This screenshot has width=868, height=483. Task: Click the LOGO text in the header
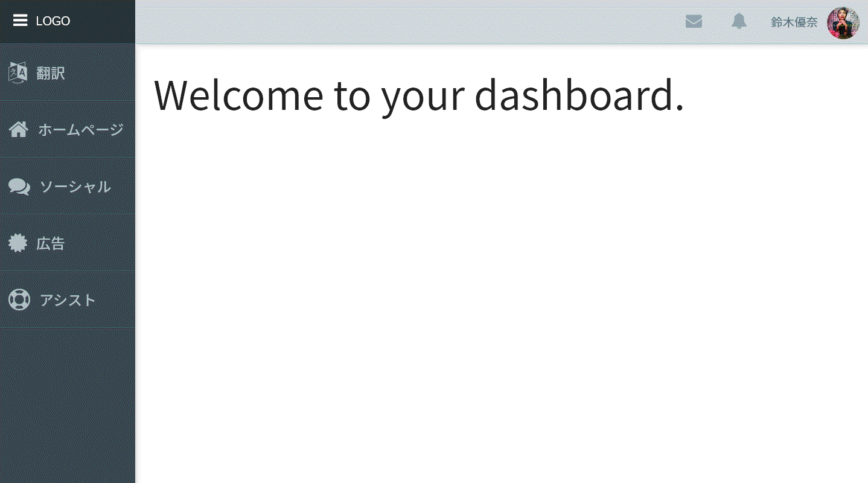[x=54, y=20]
